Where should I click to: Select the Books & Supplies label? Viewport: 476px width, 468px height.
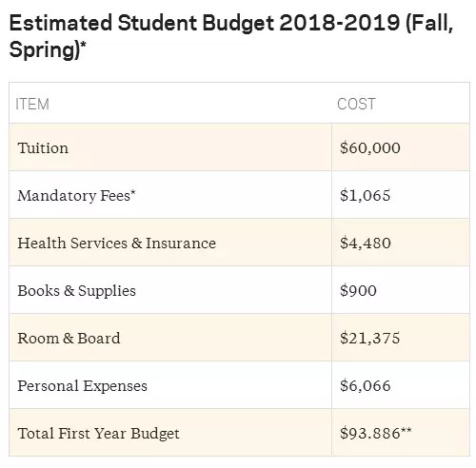pyautogui.click(x=77, y=291)
